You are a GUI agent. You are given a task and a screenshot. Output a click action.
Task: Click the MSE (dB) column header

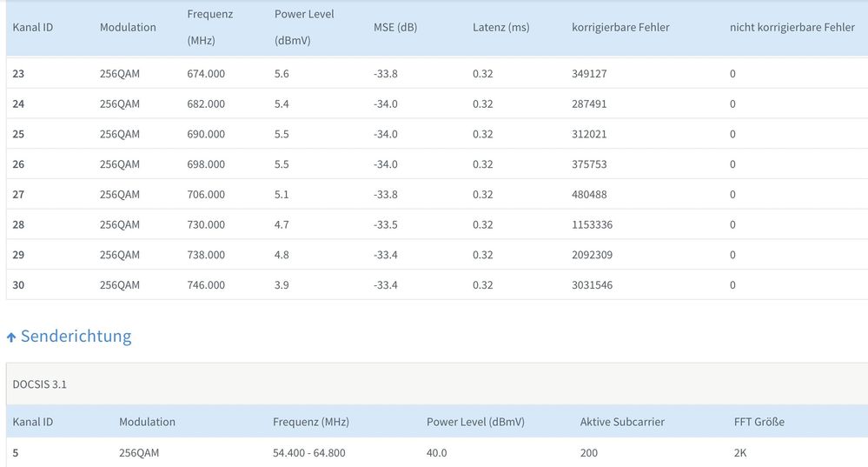coord(395,27)
